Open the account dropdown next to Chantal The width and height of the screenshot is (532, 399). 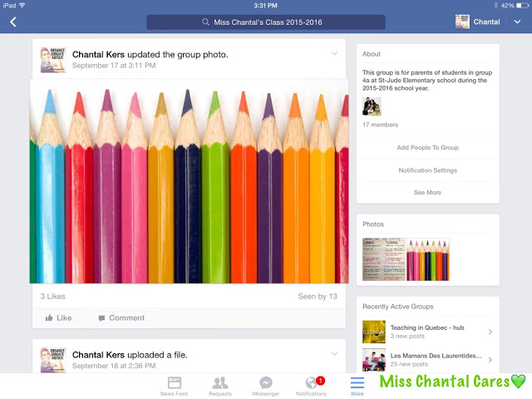point(517,22)
